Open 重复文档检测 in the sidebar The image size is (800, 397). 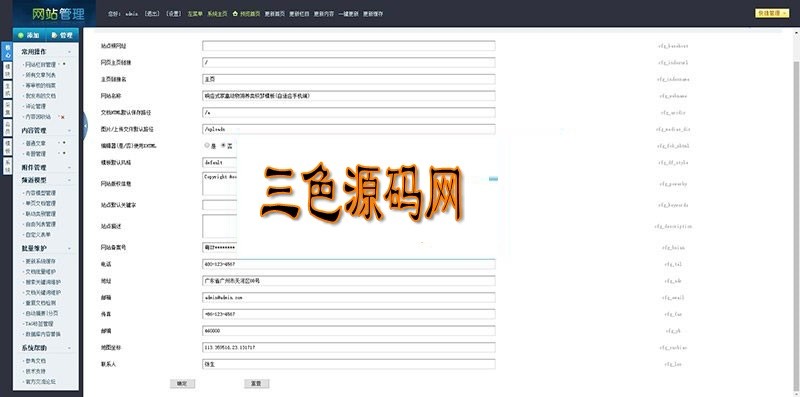(x=40, y=303)
